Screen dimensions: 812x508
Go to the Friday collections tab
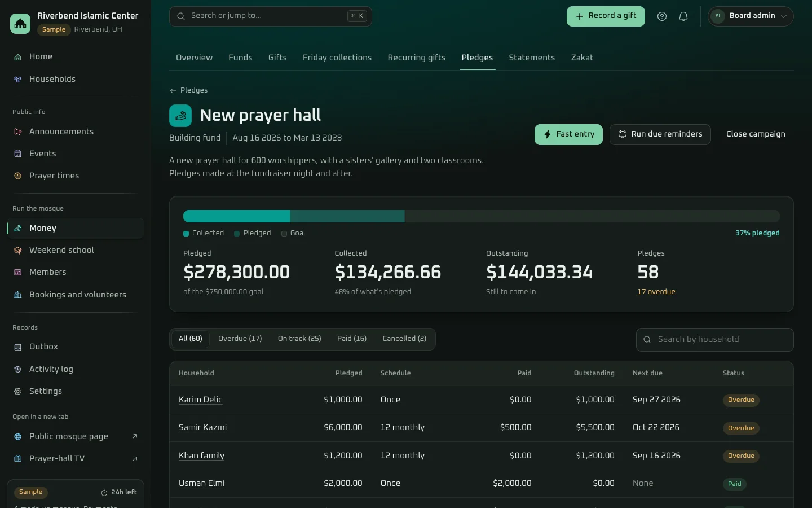[x=337, y=58]
